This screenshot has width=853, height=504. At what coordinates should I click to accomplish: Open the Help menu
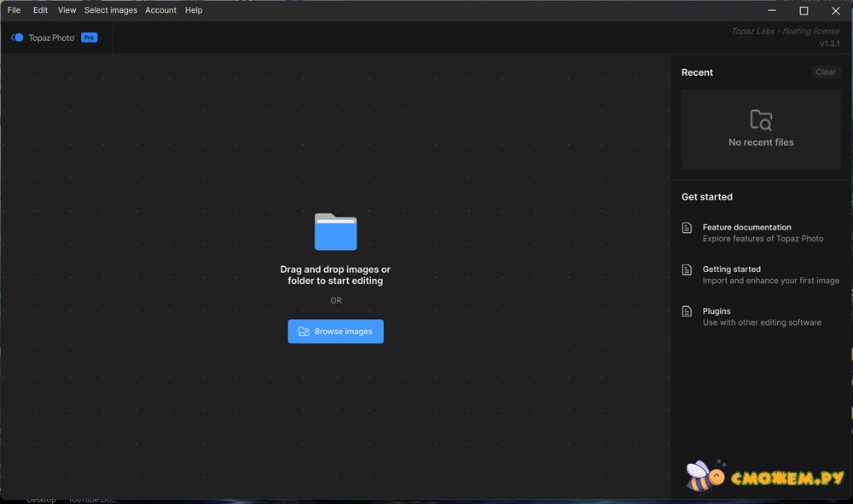pyautogui.click(x=194, y=10)
